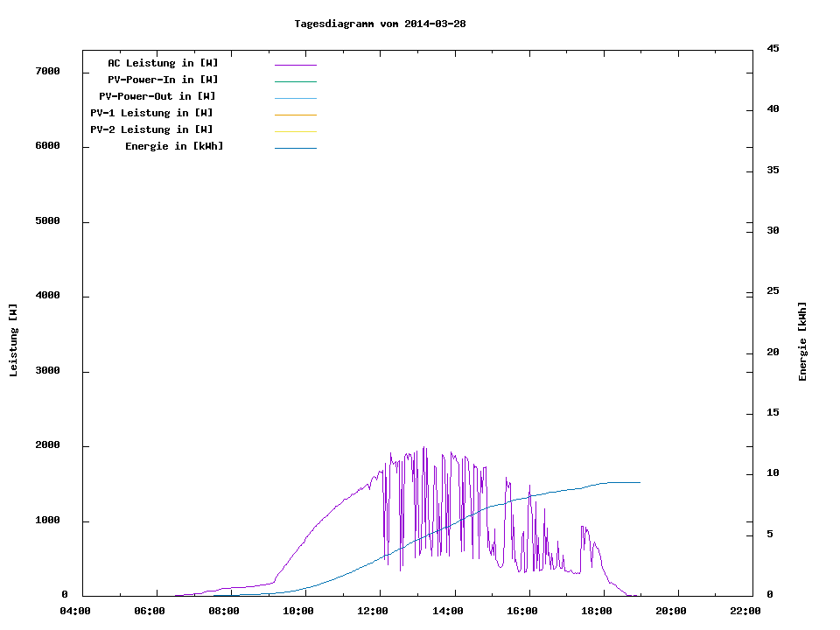
Task: Click the chart title Tagesdiagramm vom 2014-03-28
Action: 380,24
